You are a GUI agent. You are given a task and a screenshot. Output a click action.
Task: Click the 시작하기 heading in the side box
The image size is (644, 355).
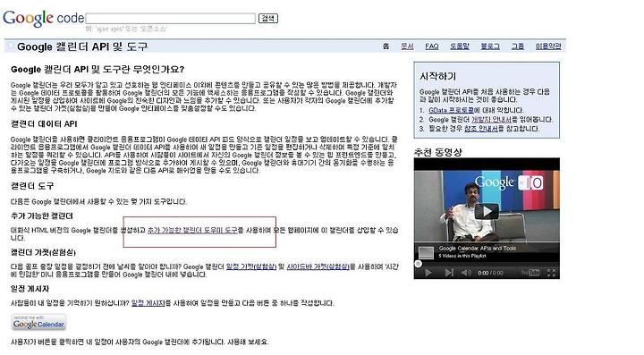coord(437,76)
